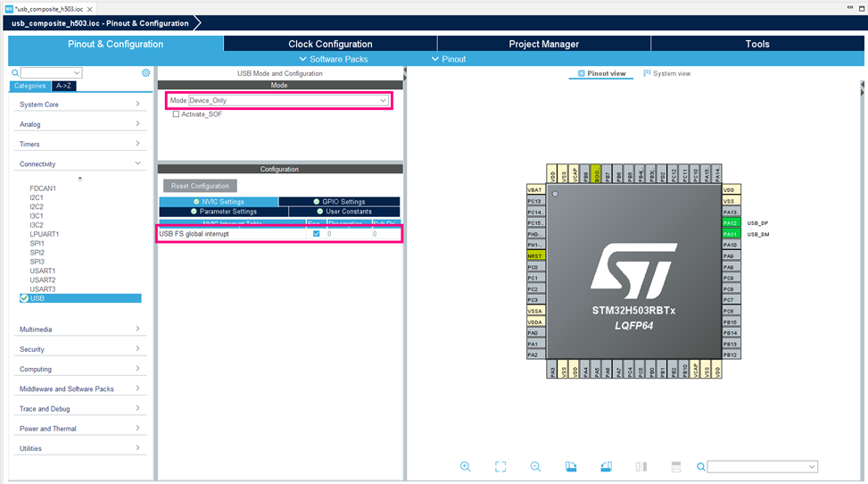Flip the pinout view horizontally

(x=641, y=467)
